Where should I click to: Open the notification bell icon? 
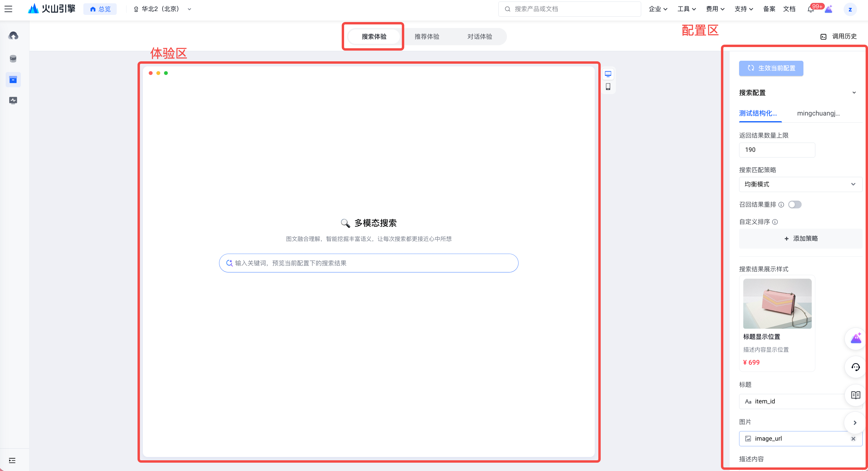pyautogui.click(x=810, y=9)
